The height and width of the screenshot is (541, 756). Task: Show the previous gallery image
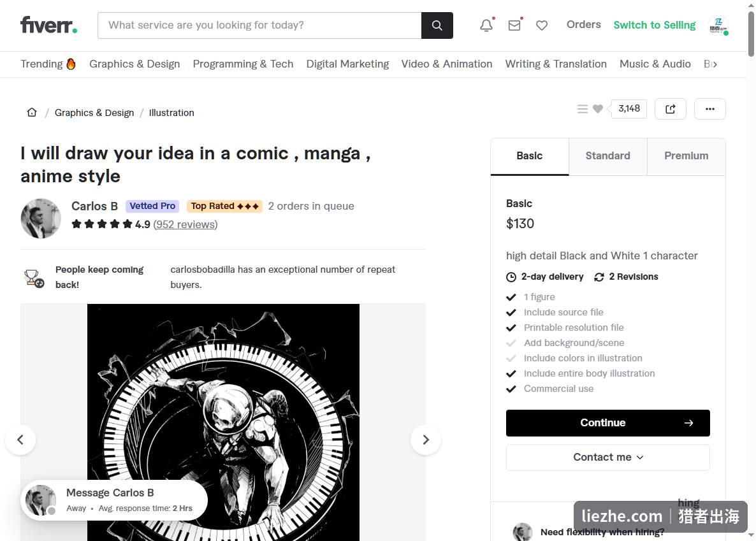pyautogui.click(x=20, y=439)
